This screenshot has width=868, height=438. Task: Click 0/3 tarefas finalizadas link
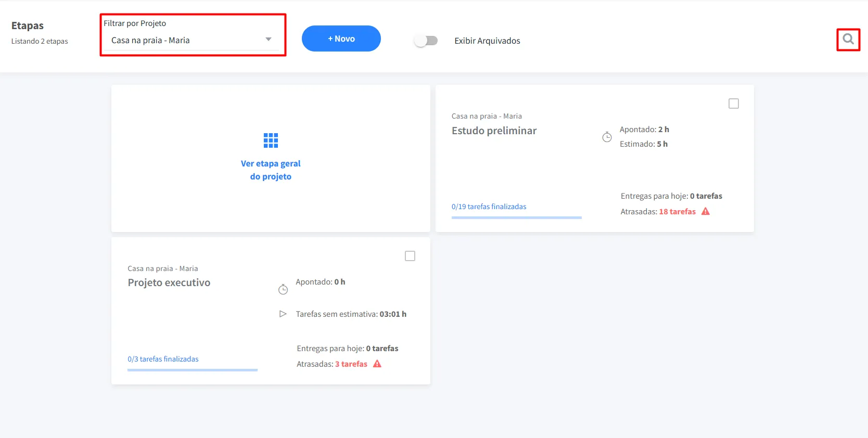pos(163,359)
